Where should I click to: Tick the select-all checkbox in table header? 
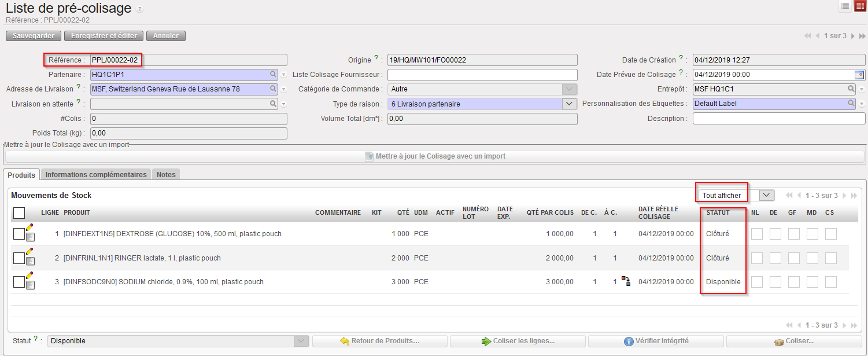19,213
